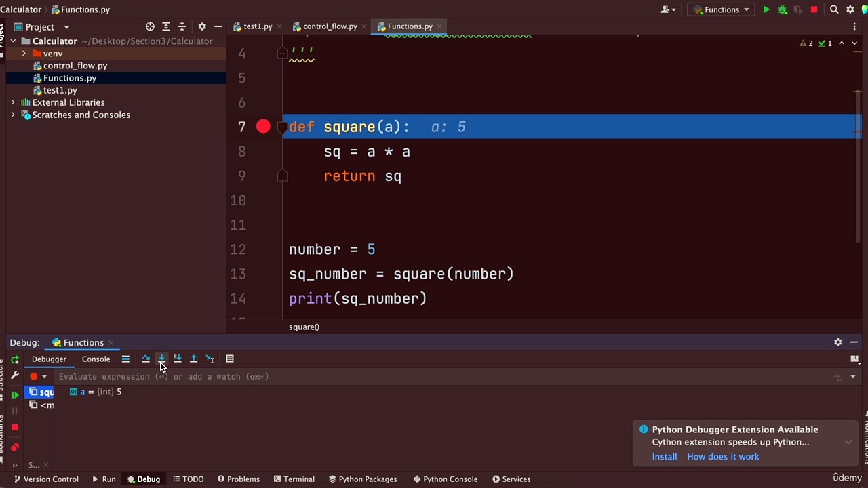Open TODO tool window
Image resolution: width=868 pixels, height=488 pixels.
[188, 479]
